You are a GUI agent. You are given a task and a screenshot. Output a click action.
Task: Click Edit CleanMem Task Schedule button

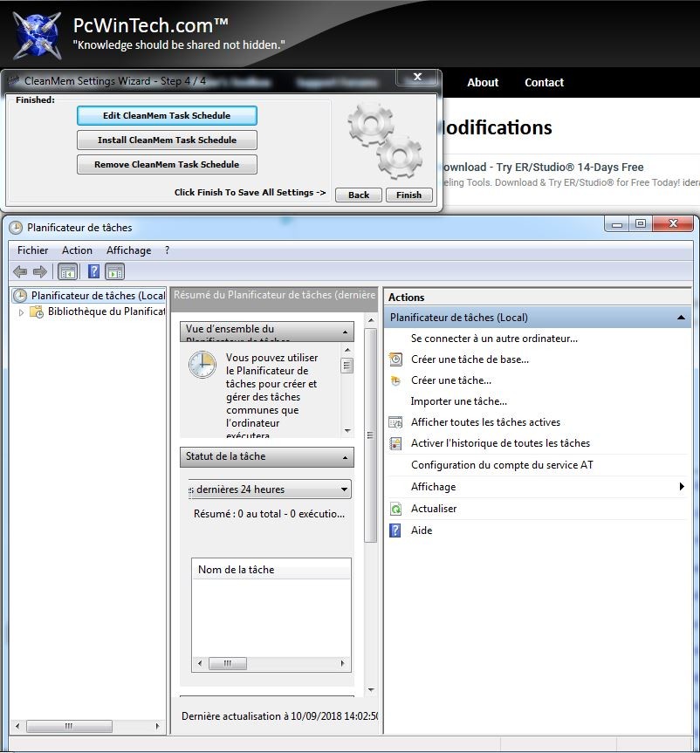tap(167, 115)
